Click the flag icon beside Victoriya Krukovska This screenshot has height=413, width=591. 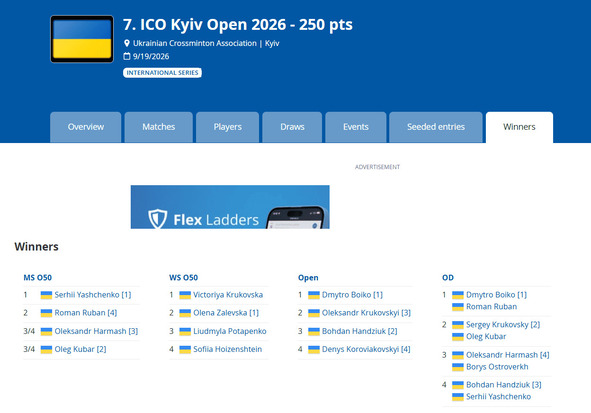[x=185, y=295]
